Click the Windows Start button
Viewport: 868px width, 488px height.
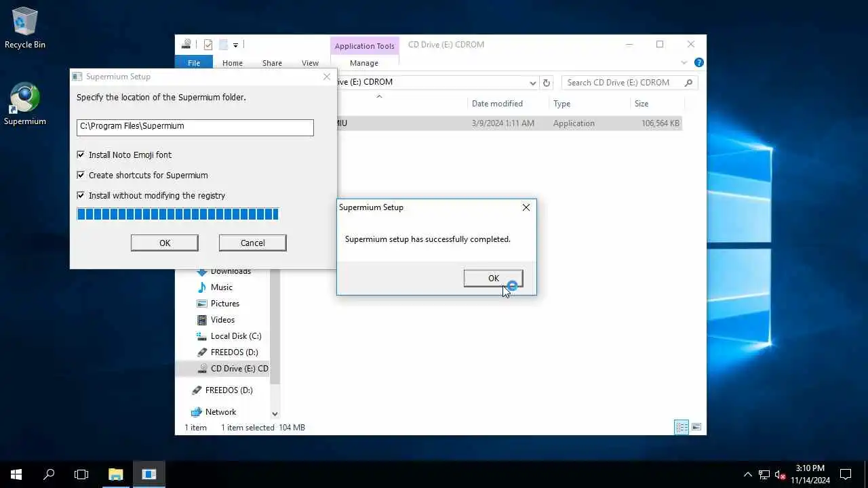point(16,474)
